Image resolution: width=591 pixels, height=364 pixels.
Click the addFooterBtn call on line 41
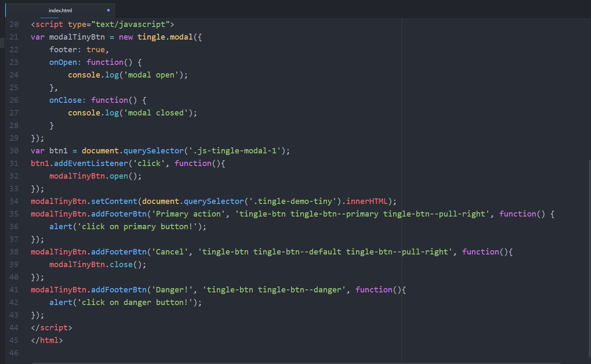click(119, 290)
